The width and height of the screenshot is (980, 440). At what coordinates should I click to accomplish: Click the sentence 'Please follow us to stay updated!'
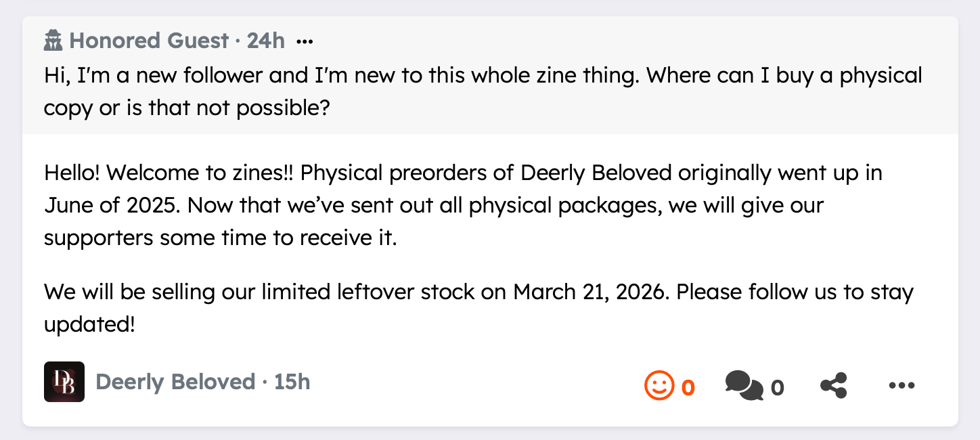tap(795, 292)
